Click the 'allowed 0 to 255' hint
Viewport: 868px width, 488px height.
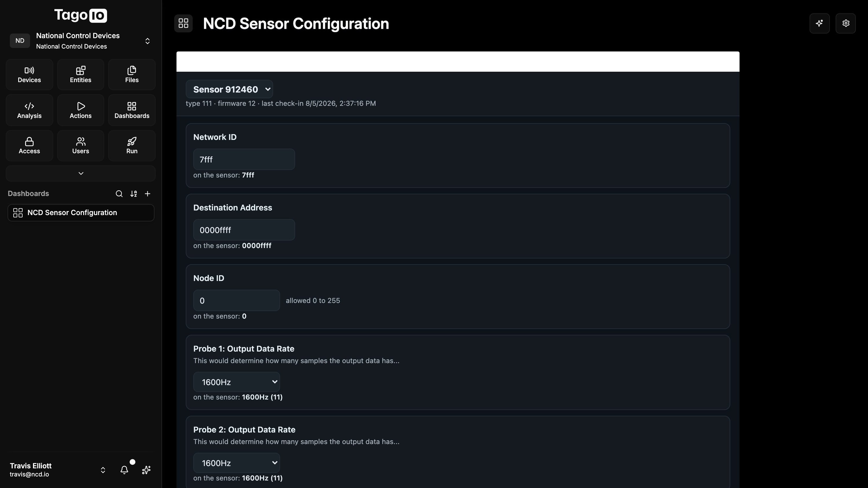[313, 300]
